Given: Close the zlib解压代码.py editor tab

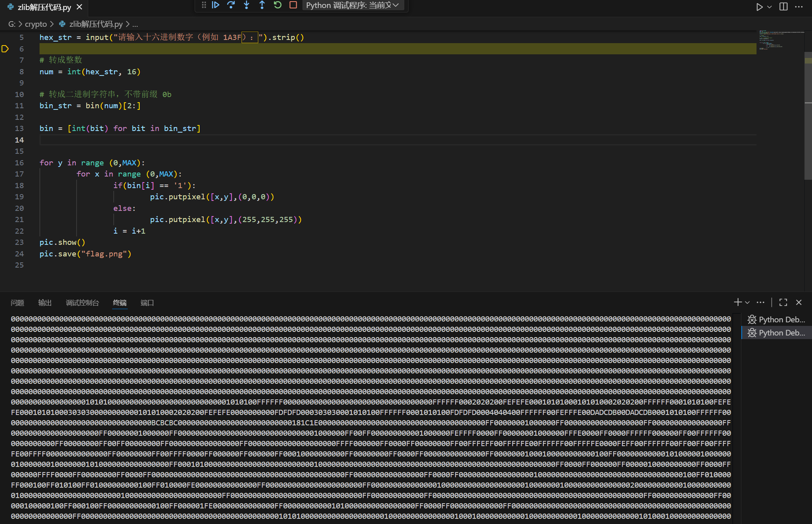Looking at the screenshot, I should (79, 7).
